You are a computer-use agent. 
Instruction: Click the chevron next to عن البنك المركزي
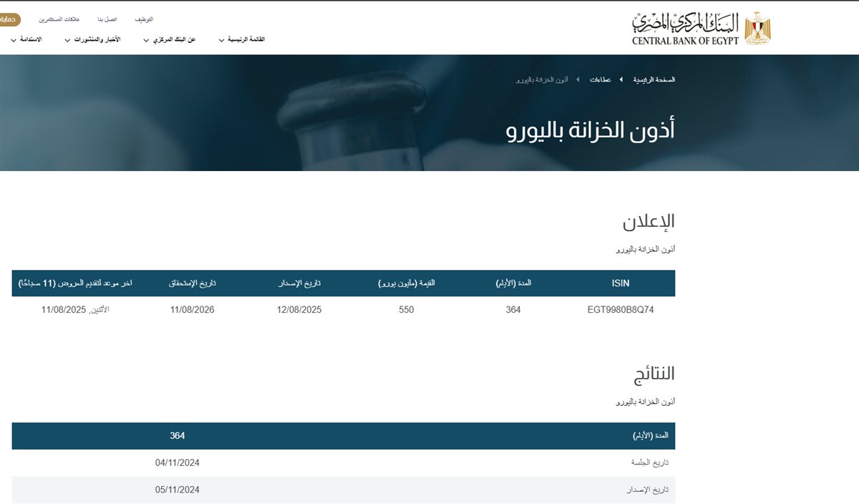147,41
